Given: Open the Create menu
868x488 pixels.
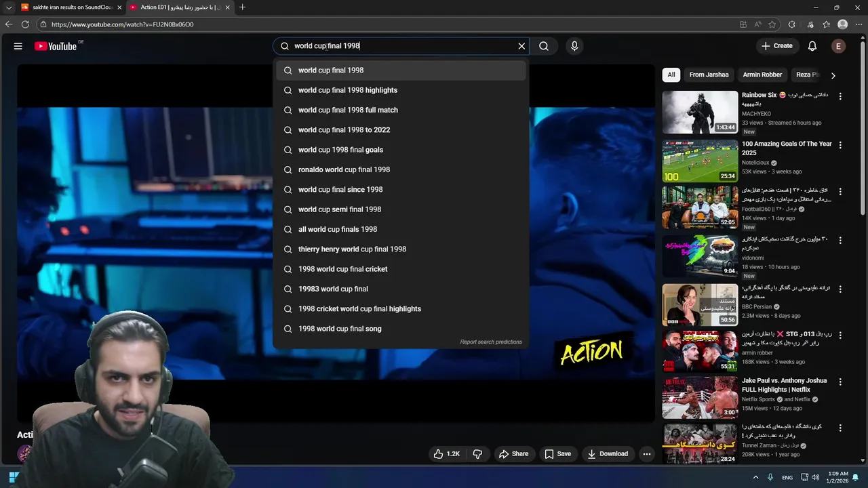Looking at the screenshot, I should (777, 46).
